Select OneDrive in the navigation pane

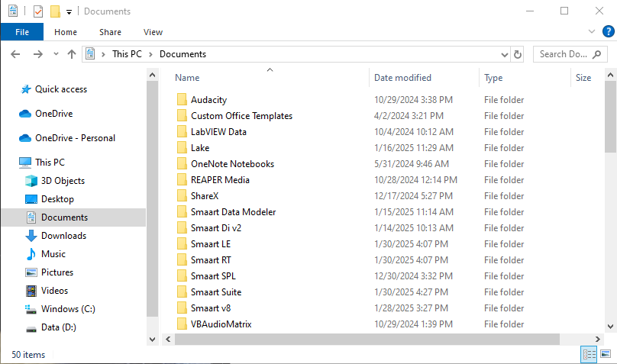(54, 114)
